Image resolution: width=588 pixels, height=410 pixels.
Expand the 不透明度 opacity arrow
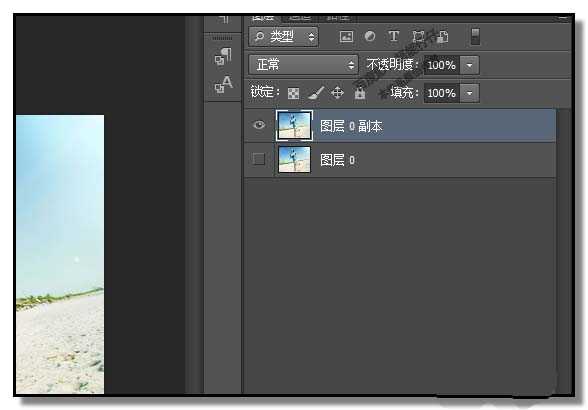point(470,65)
